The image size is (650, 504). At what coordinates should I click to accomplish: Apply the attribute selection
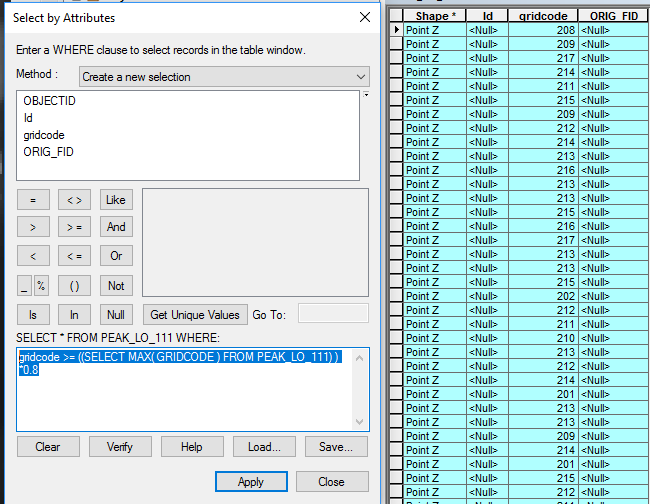(251, 482)
